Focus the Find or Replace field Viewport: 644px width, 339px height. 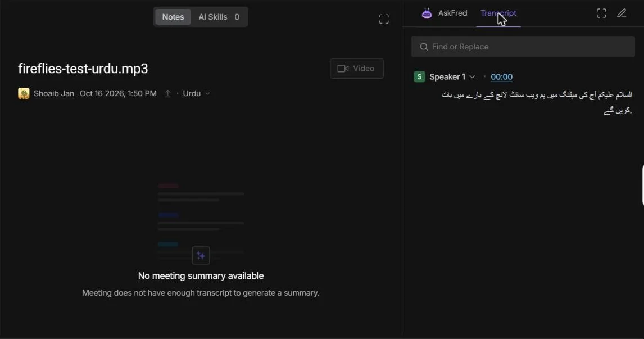(523, 47)
